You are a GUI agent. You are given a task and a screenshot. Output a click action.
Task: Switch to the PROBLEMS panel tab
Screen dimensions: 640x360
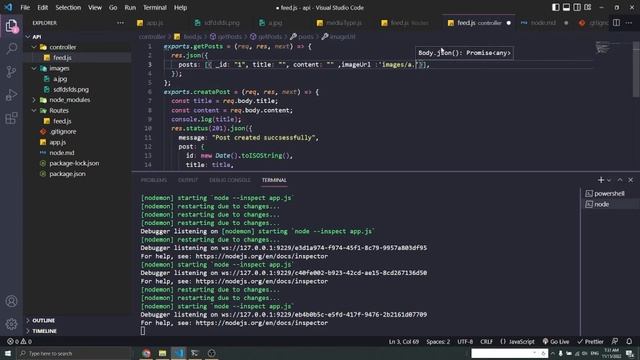click(x=153, y=180)
